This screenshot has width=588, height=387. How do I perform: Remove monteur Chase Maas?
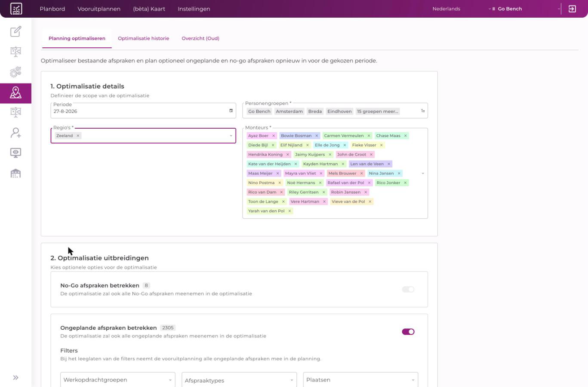405,136
